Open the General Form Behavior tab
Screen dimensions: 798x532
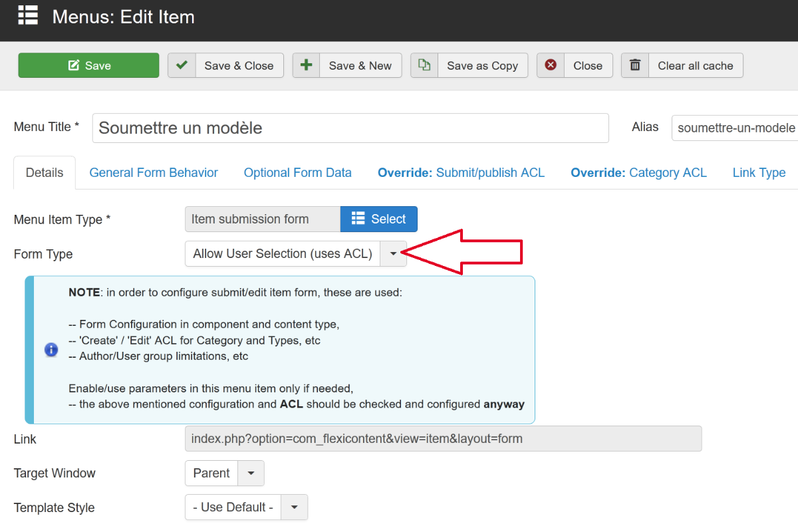[154, 173]
